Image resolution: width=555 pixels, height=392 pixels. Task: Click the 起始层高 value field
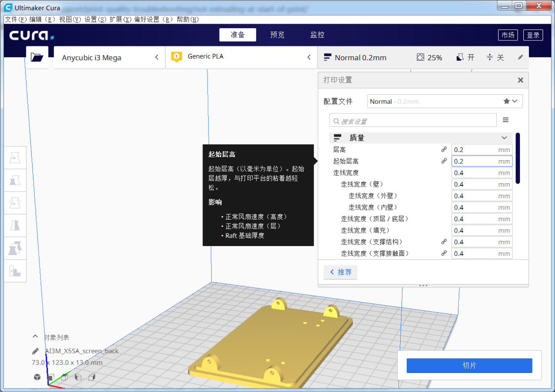482,161
